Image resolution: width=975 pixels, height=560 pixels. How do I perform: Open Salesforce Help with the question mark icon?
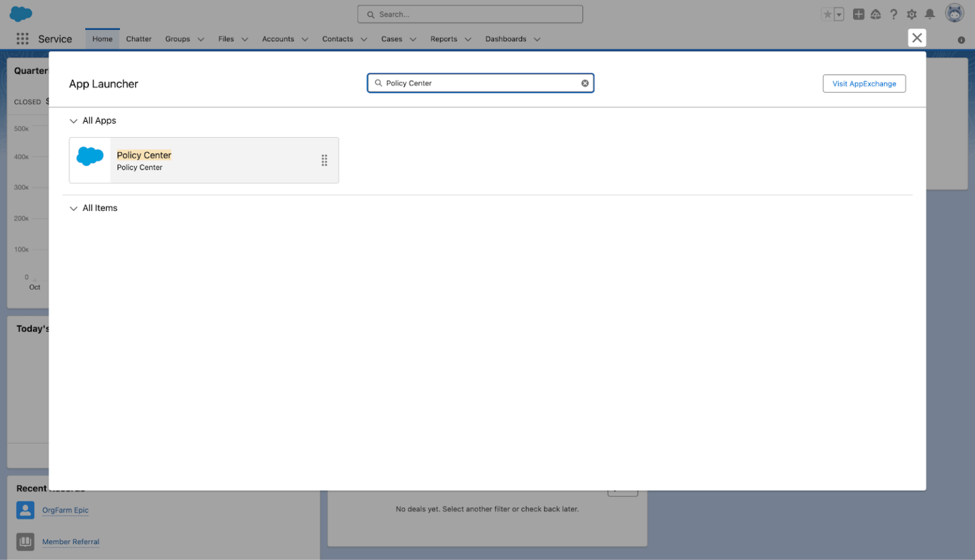[894, 13]
